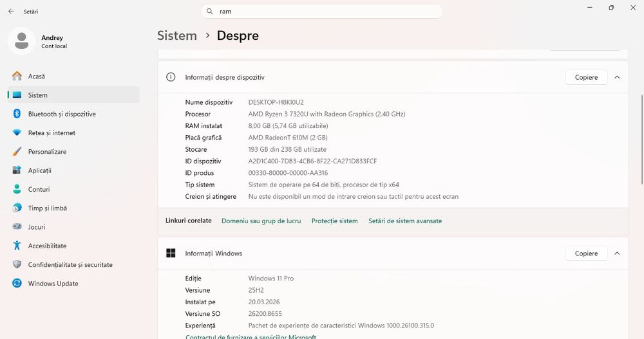This screenshot has width=644, height=339.
Task: Click the Creion și atingere value text
Action: 353,197
